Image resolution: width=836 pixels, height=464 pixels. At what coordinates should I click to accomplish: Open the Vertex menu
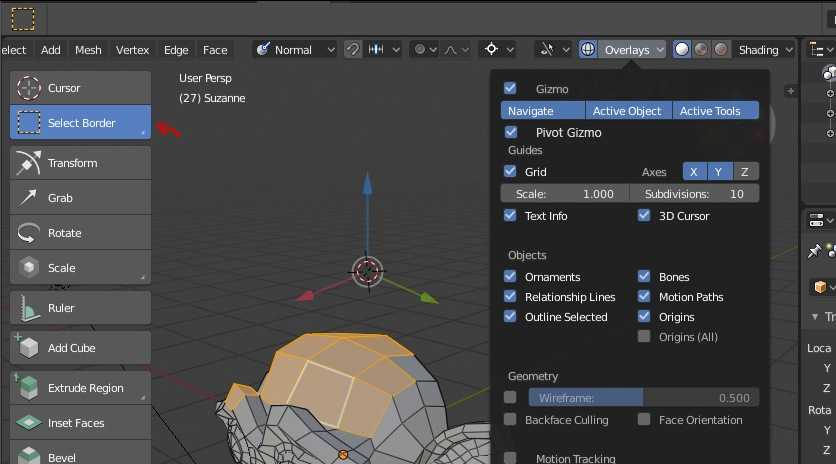coord(132,50)
